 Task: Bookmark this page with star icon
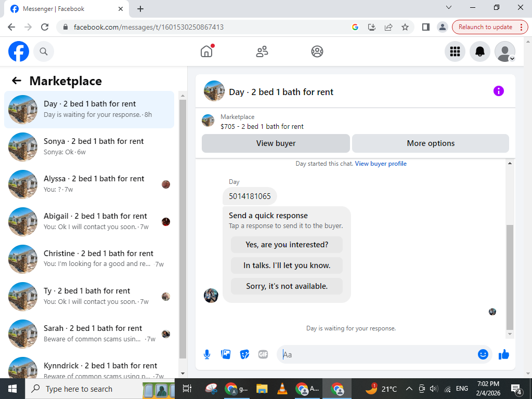pyautogui.click(x=405, y=27)
